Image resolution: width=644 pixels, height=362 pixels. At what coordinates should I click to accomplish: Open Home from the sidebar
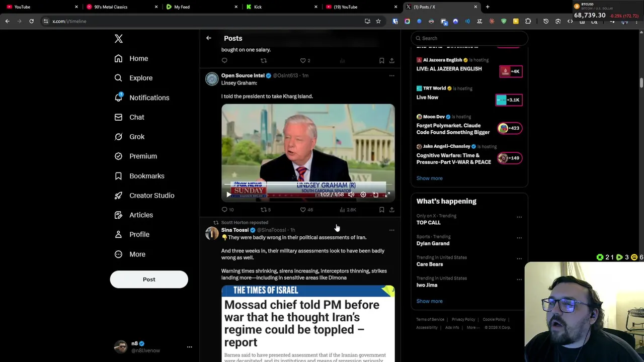[x=131, y=58]
